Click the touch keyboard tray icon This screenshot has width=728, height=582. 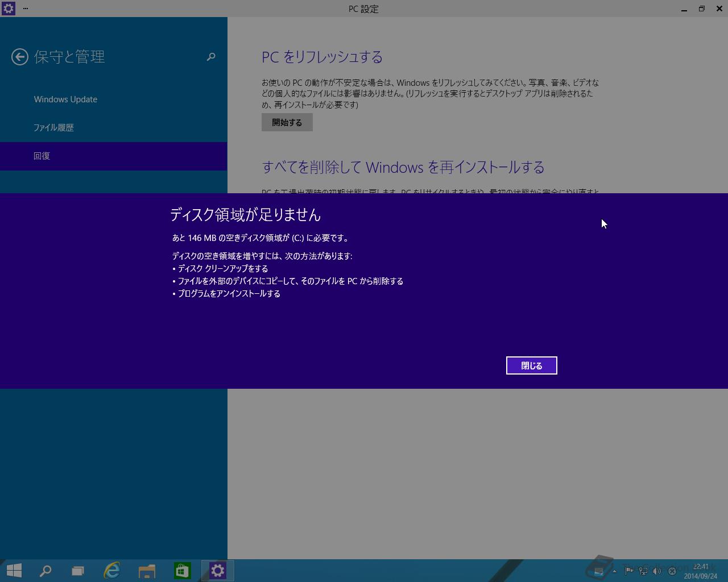click(598, 571)
